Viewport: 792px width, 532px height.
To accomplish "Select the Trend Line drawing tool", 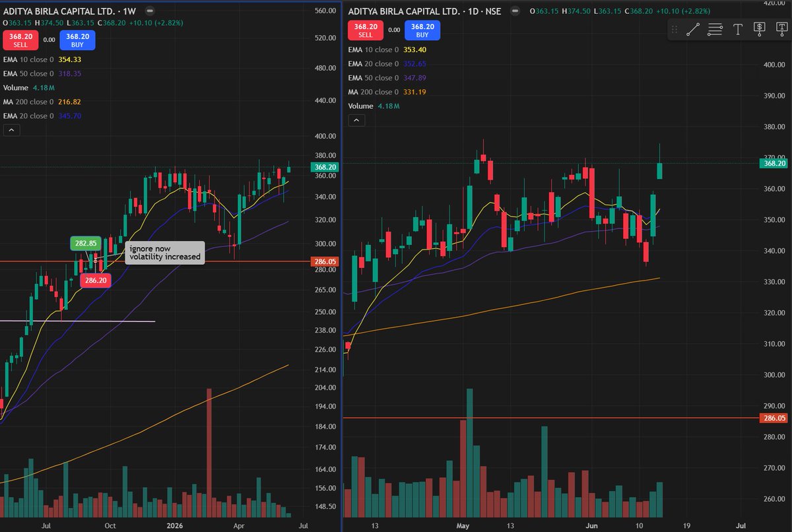I will [693, 29].
